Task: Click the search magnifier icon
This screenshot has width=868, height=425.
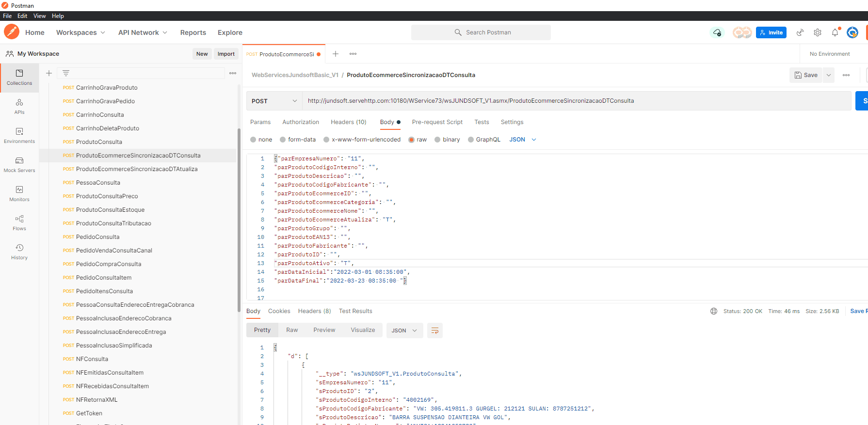Action: pyautogui.click(x=458, y=32)
